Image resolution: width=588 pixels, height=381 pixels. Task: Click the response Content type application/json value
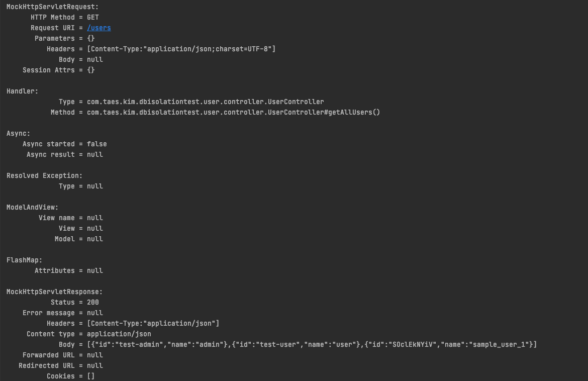119,334
